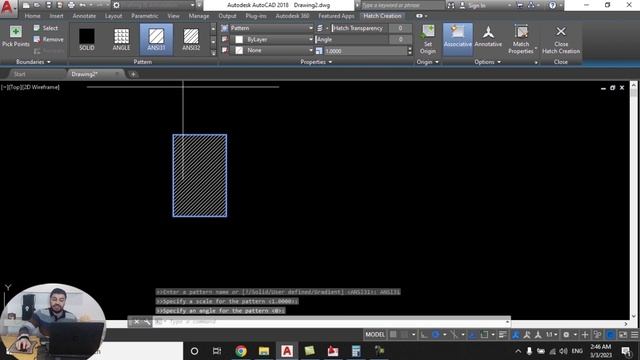Open the Insert ribbon tab

coord(56,16)
